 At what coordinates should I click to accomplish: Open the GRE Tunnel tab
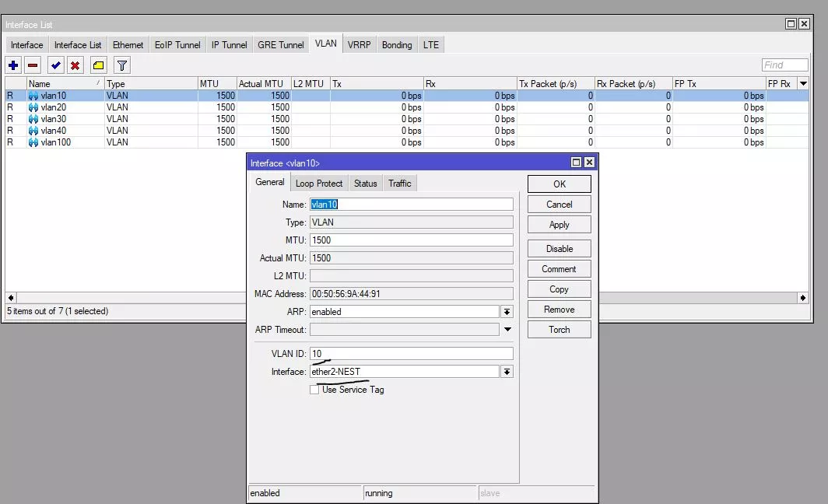coord(281,45)
